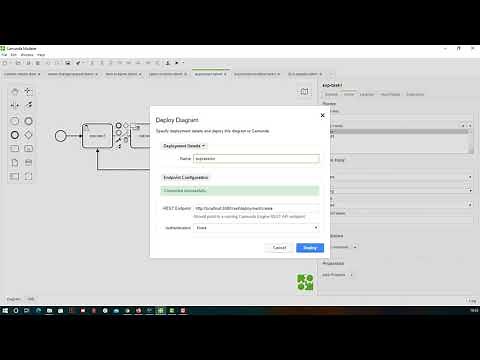
Task: Create a gateway from palette
Action: [x=28, y=135]
